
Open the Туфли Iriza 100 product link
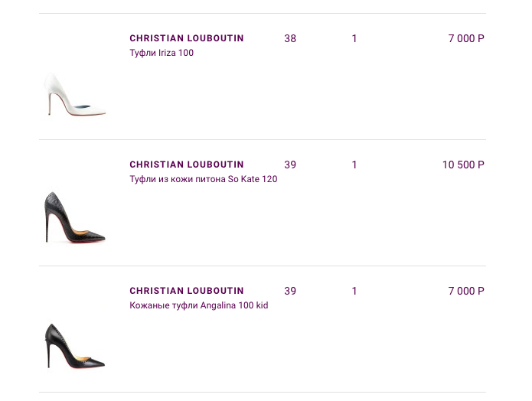(162, 53)
